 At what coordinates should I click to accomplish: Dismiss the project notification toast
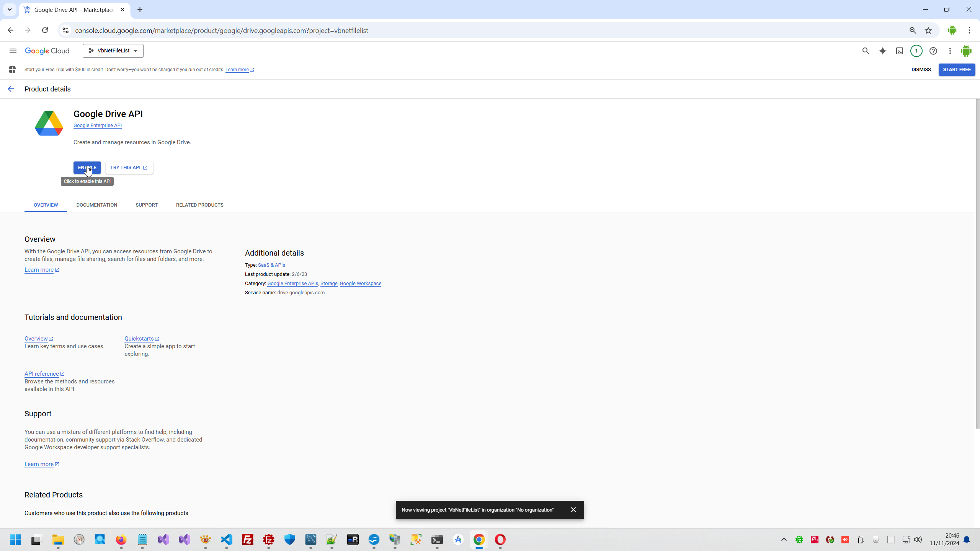[x=573, y=510]
